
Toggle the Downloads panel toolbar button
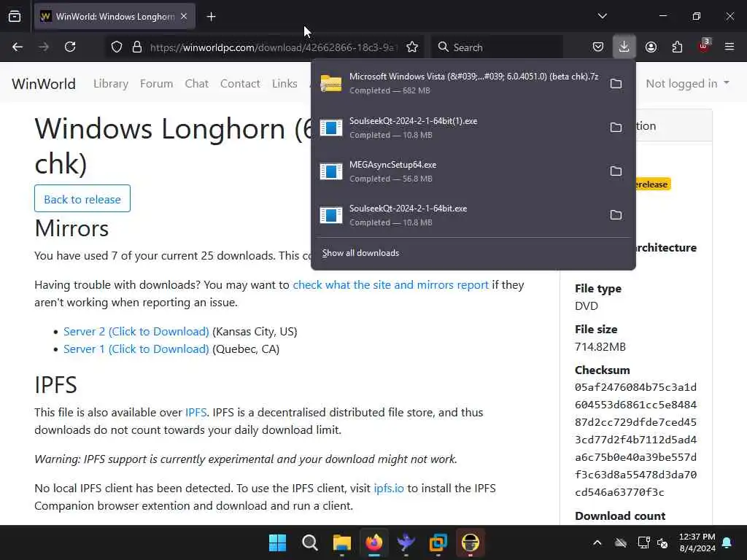point(624,47)
